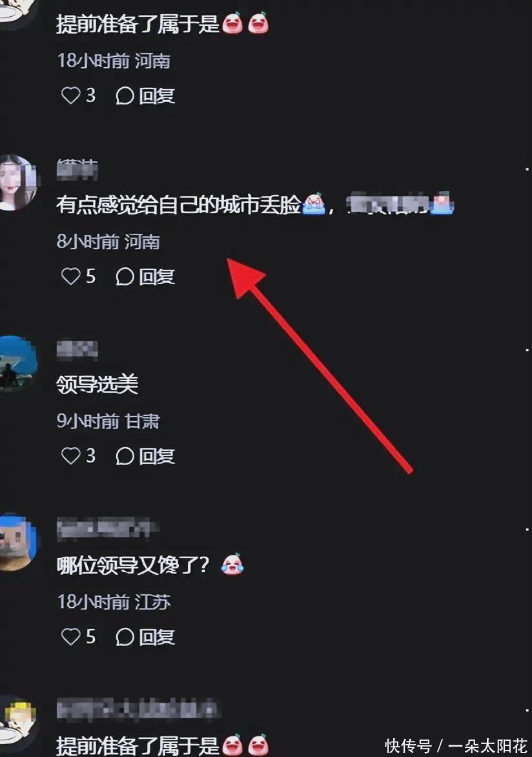This screenshot has height=757, width=532.
Task: Open avatar of the 江苏 commenter
Action: click(x=17, y=543)
